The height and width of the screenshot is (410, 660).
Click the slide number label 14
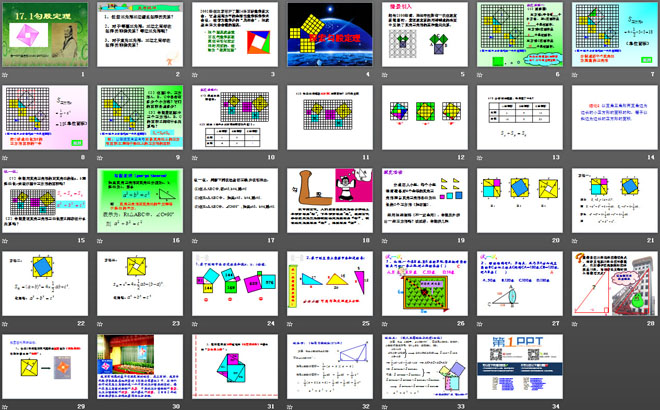click(x=651, y=157)
